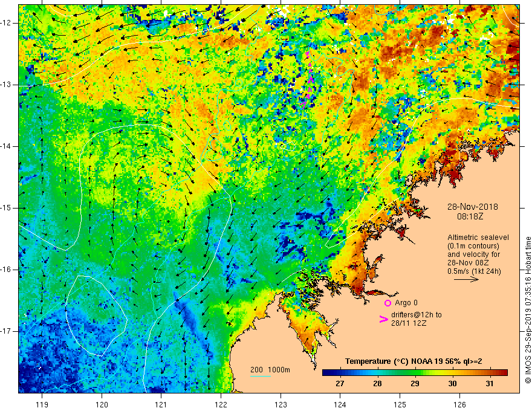Click the longitude axis label 122
The width and height of the screenshot is (532, 411).
pyautogui.click(x=221, y=404)
